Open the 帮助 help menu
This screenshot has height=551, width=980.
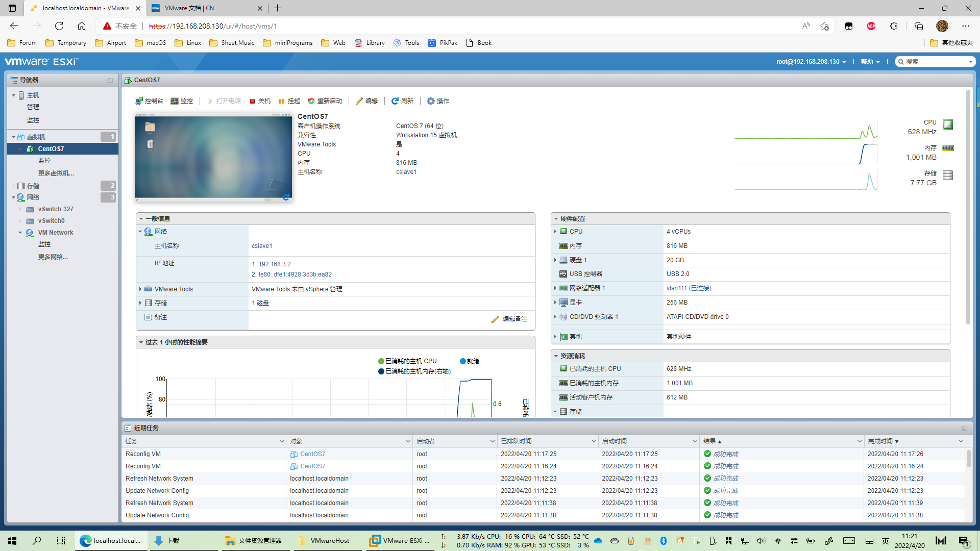coord(870,62)
